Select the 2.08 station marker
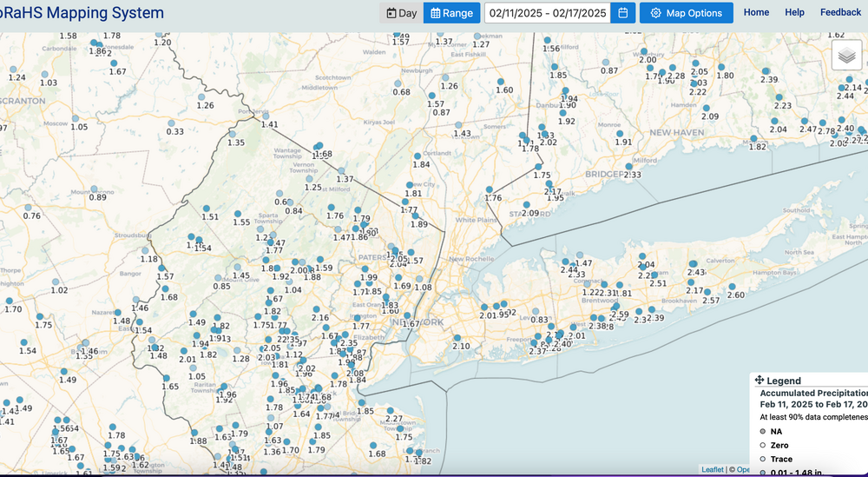This screenshot has width=868, height=477. click(351, 366)
